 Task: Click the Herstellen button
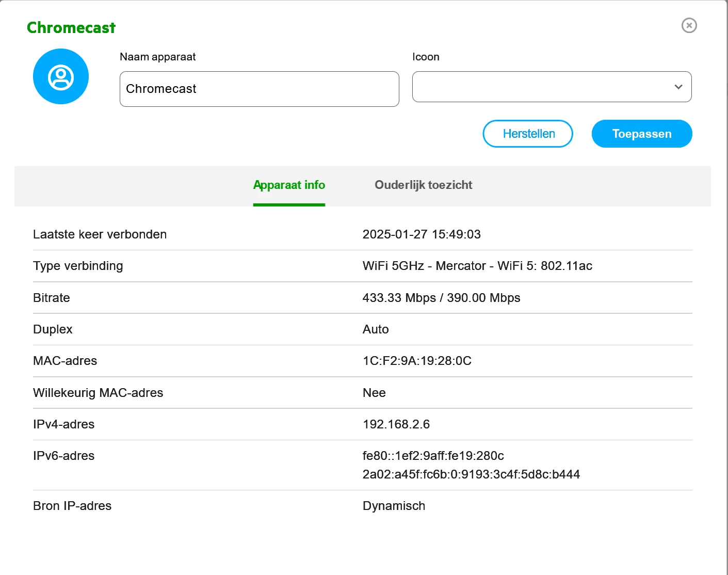pyautogui.click(x=528, y=134)
